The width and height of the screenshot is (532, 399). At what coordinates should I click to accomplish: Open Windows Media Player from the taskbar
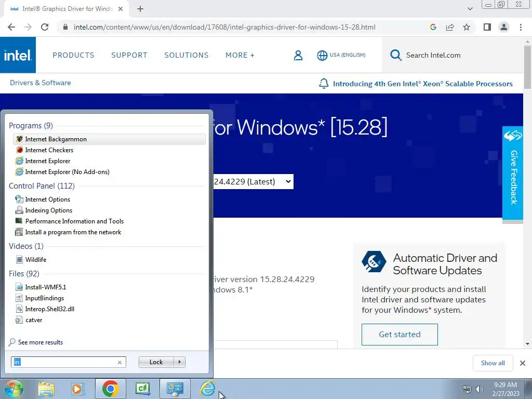77,389
